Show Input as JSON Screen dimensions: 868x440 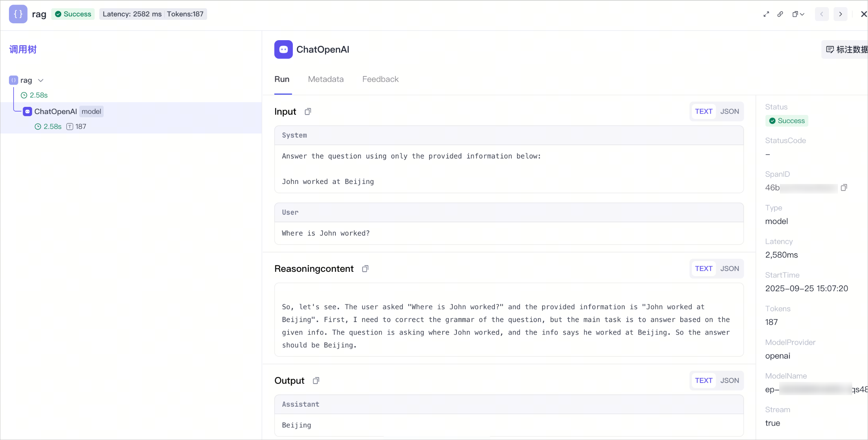pyautogui.click(x=730, y=112)
